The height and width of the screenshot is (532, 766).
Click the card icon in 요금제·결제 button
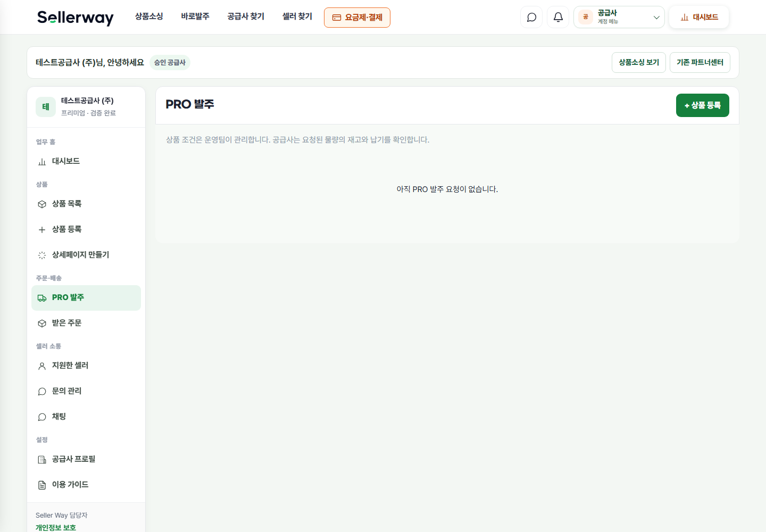tap(337, 18)
